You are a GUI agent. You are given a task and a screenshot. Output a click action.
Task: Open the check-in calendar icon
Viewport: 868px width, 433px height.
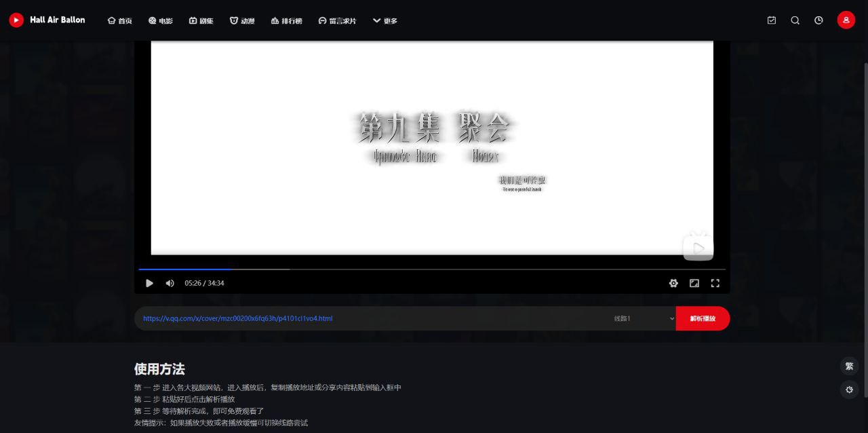[772, 20]
